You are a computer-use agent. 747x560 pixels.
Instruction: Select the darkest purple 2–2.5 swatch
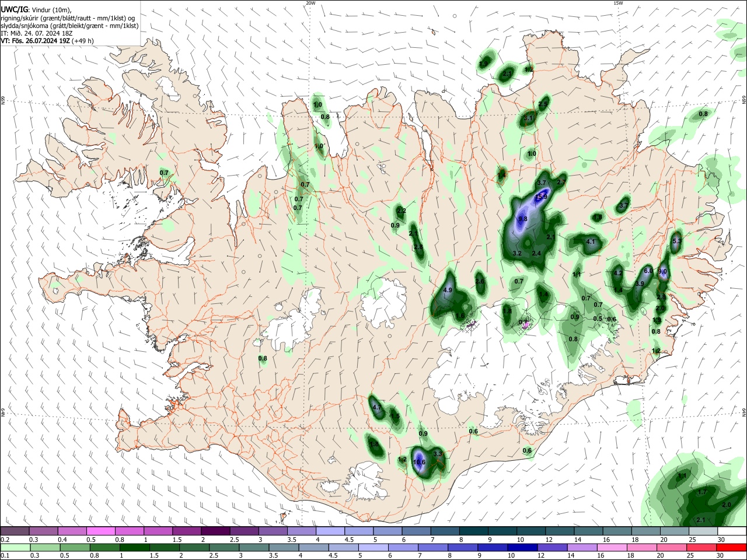point(215,531)
